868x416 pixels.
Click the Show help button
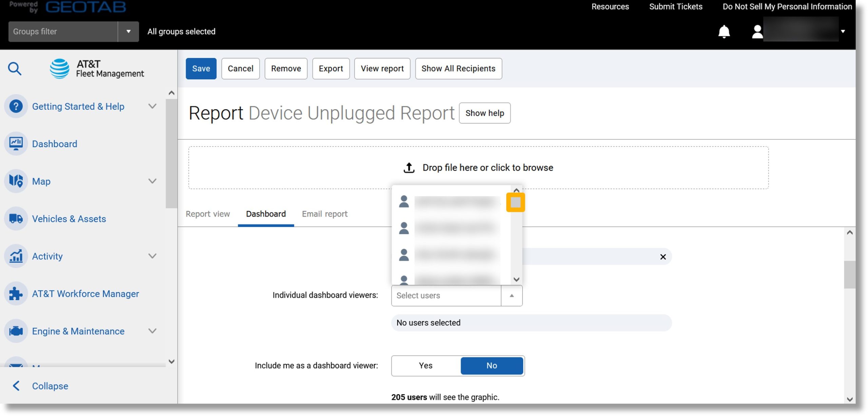click(485, 113)
